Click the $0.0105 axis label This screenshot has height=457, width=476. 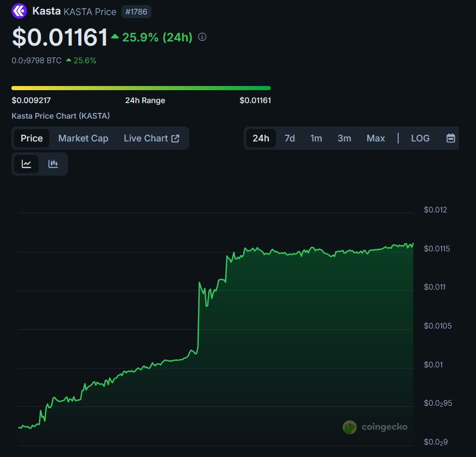click(x=438, y=326)
